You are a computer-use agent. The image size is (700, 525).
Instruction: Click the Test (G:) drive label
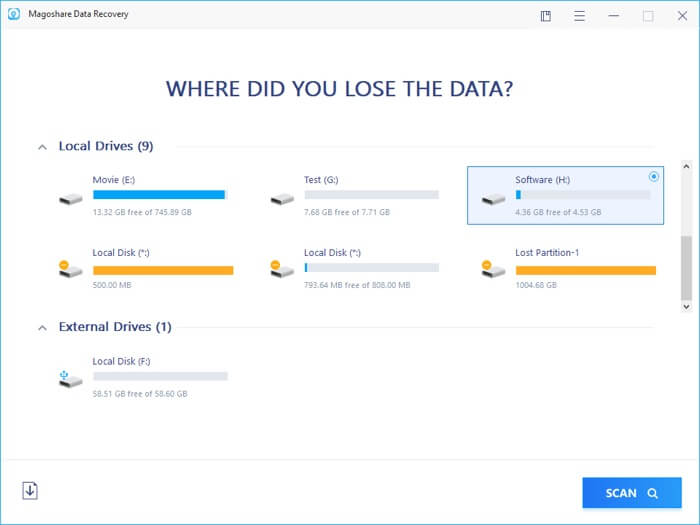pos(321,180)
